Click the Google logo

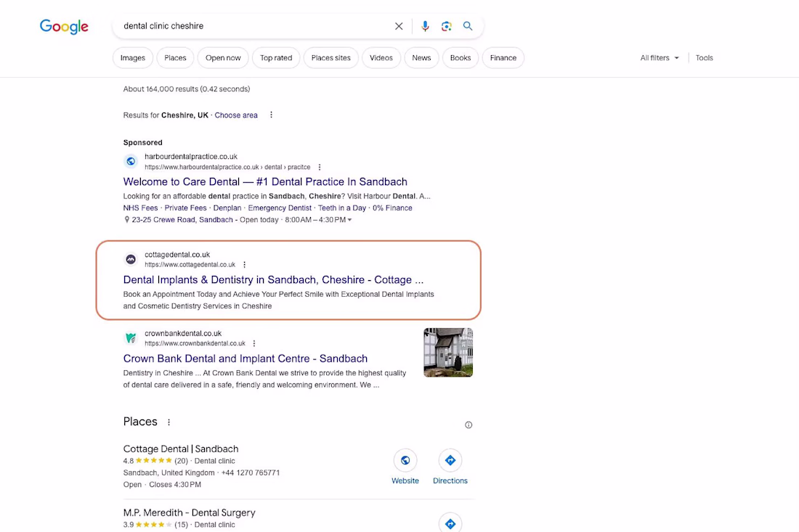64,27
